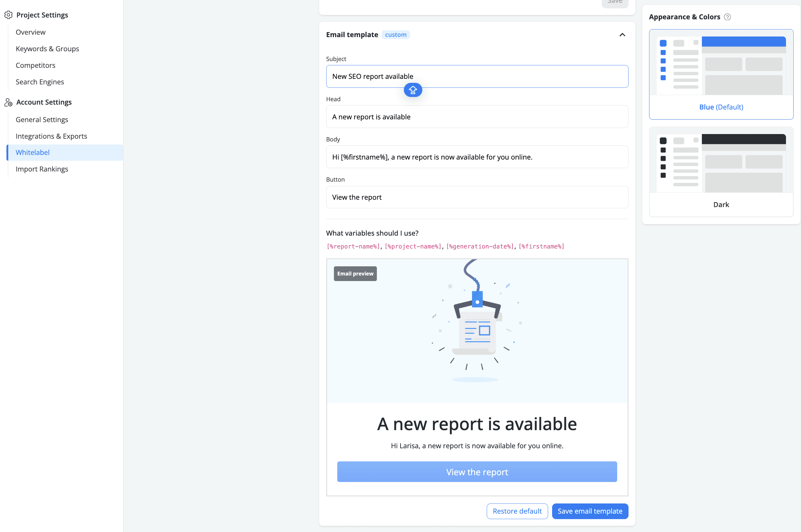Open Search Engines settings
801x532 pixels.
tap(40, 82)
